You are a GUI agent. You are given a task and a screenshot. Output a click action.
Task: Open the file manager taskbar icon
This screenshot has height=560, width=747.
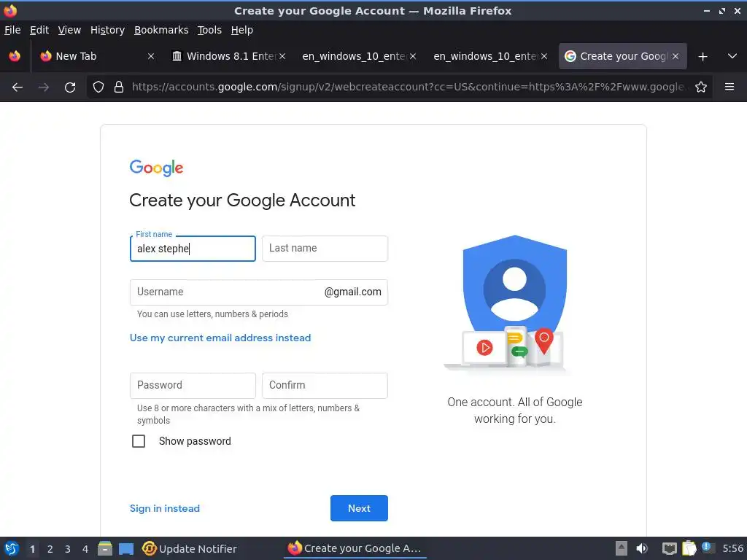(x=105, y=548)
